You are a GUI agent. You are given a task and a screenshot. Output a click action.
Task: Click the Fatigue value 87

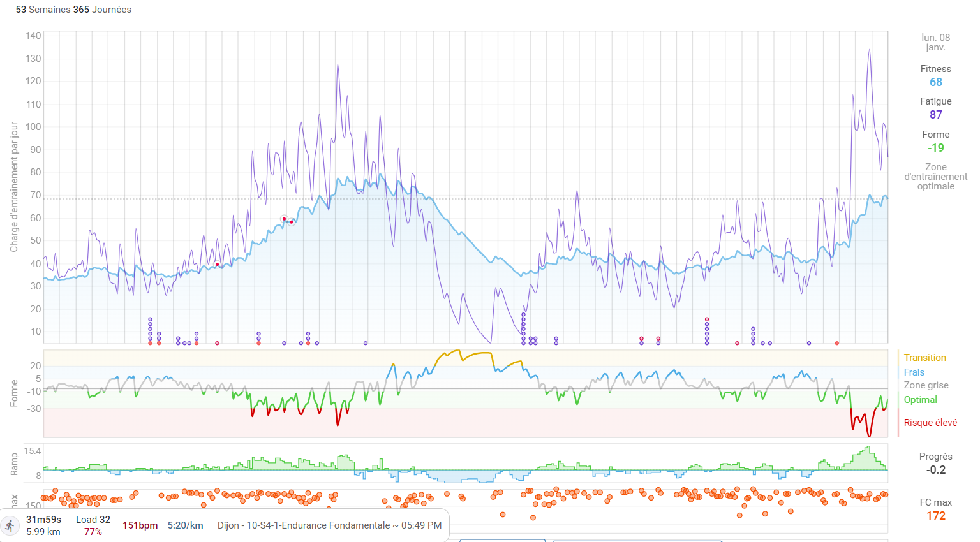(x=935, y=115)
